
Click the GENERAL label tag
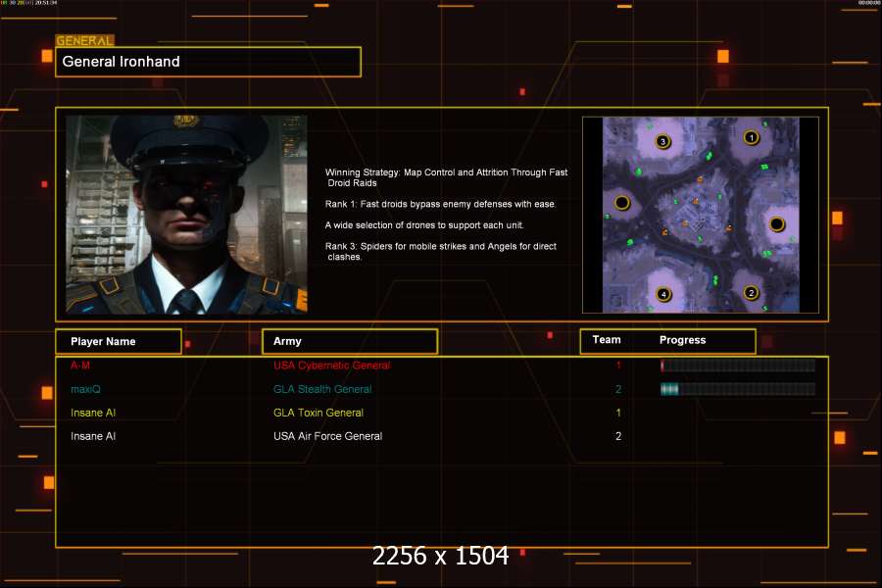point(84,40)
